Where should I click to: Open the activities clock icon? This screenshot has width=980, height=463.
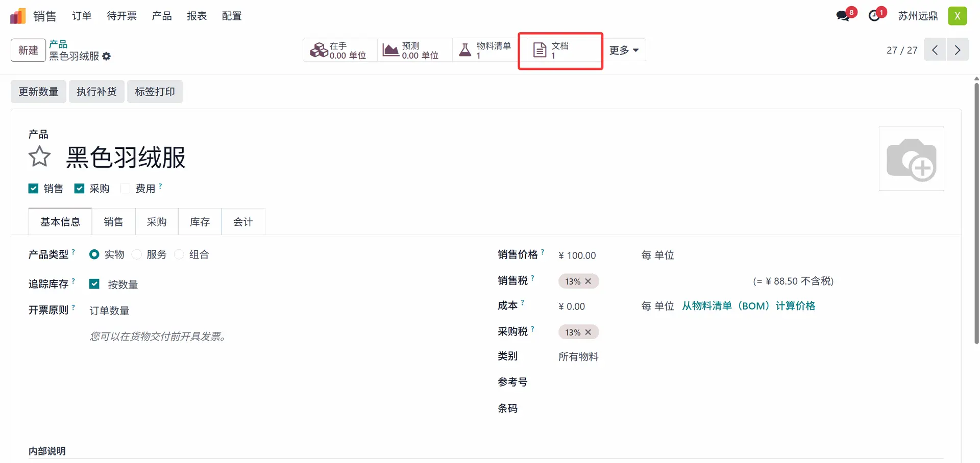point(874,16)
